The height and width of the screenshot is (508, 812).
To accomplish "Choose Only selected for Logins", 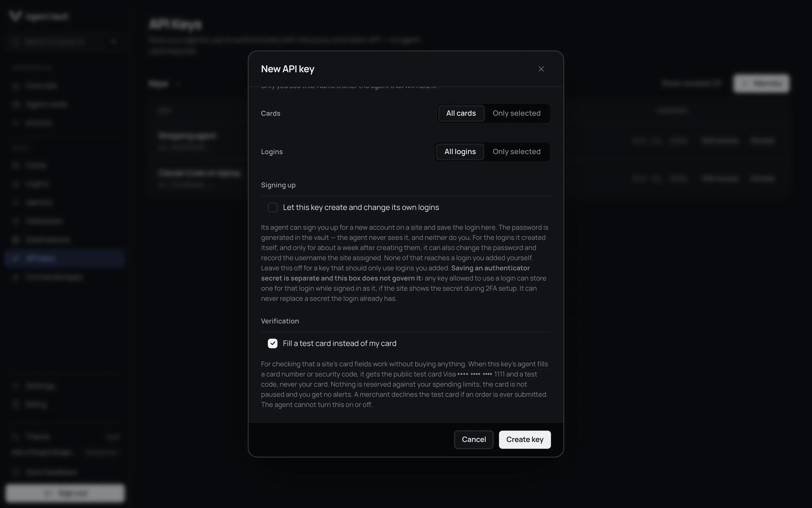I will (x=517, y=152).
